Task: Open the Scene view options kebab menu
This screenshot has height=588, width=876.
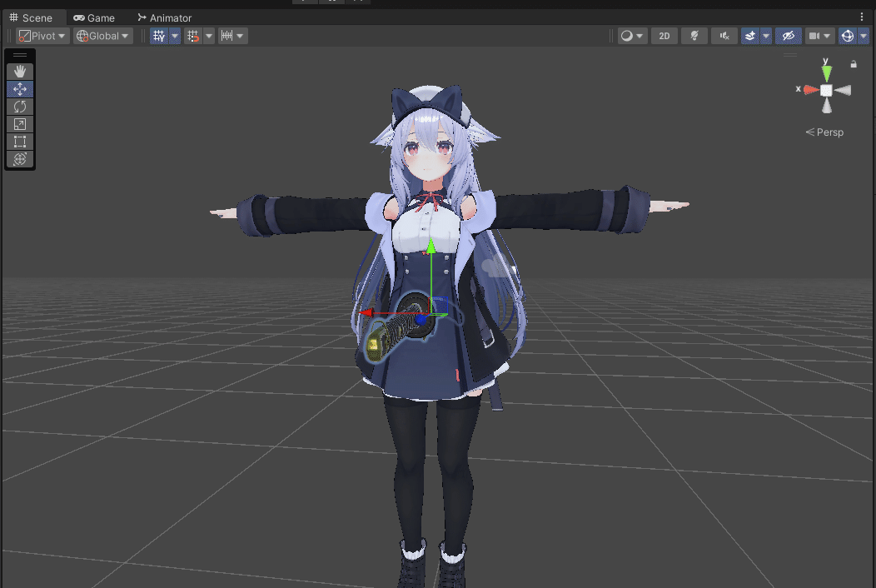Action: 862,17
